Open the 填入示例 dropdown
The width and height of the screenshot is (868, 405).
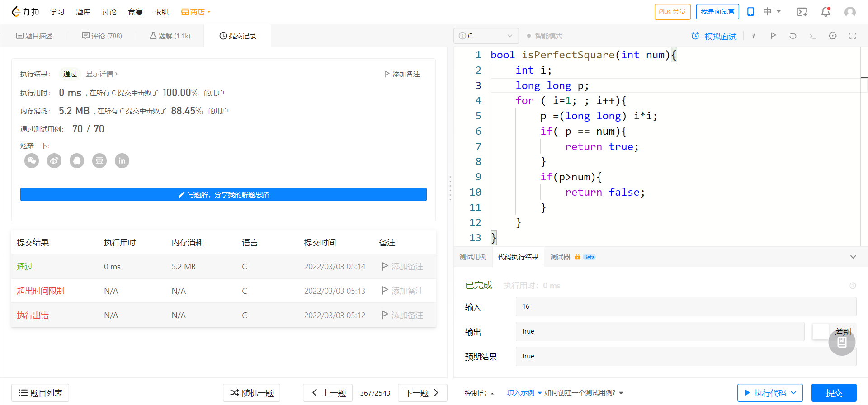[524, 393]
